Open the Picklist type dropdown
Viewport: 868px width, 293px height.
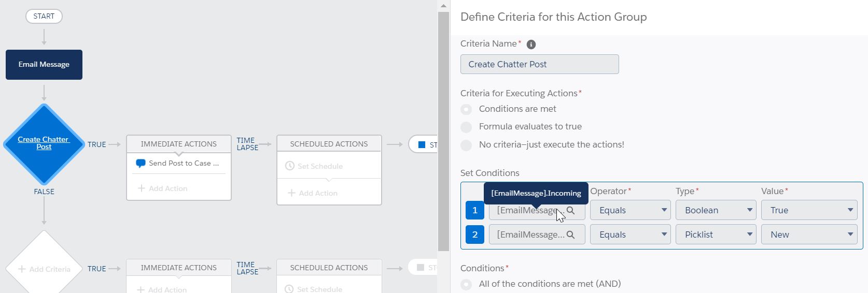point(716,235)
